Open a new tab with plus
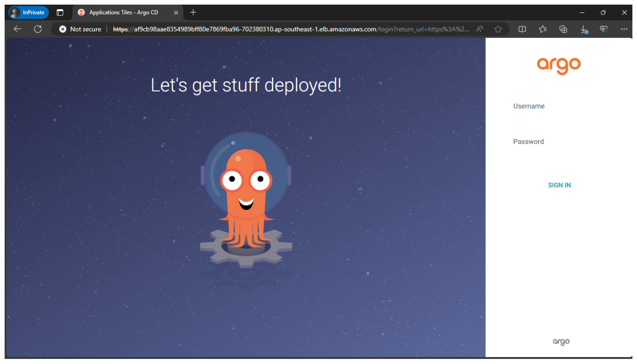 (193, 12)
